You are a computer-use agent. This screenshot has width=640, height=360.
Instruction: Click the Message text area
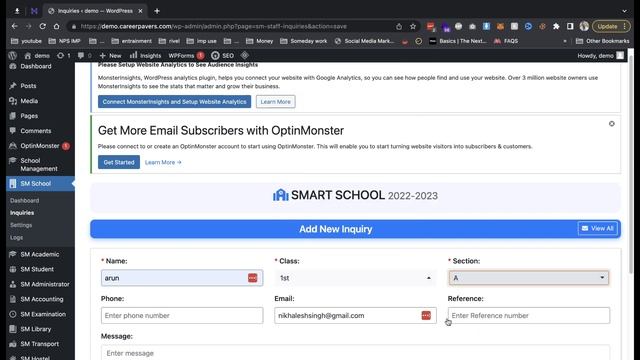[355, 353]
